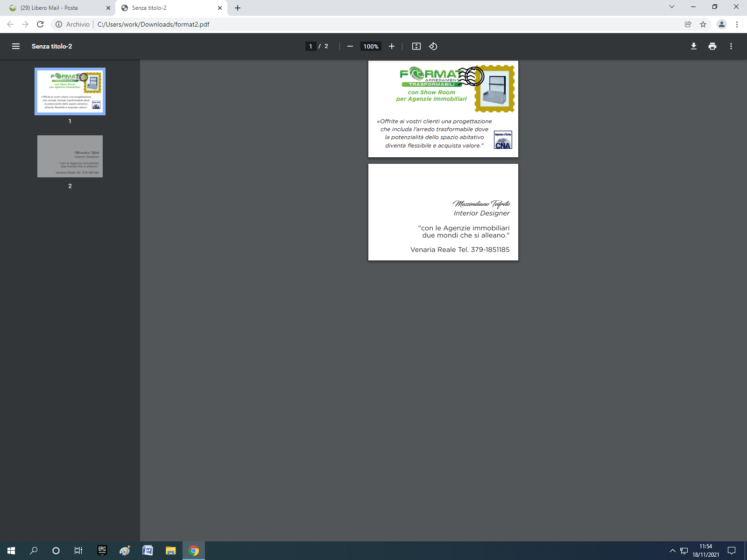Go back in browser history

coord(10,24)
